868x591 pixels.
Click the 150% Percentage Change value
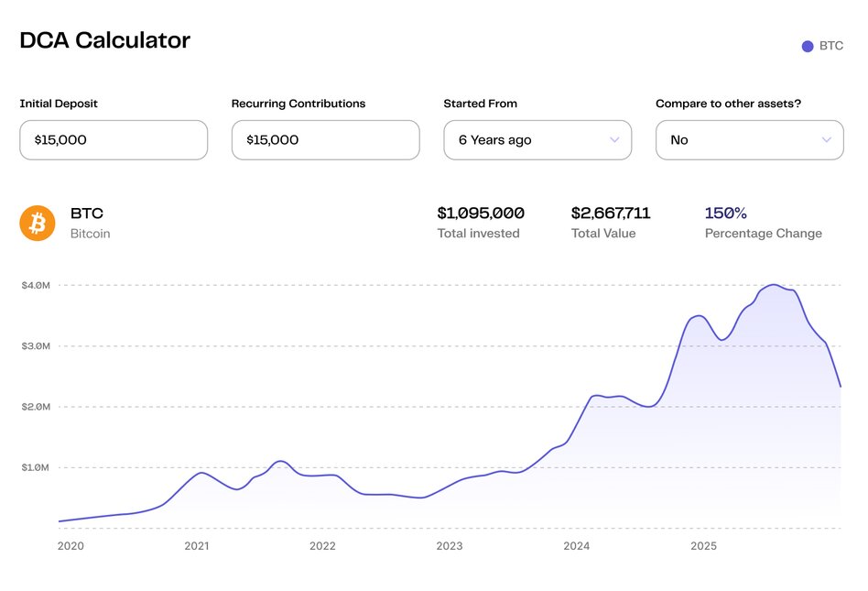[726, 213]
